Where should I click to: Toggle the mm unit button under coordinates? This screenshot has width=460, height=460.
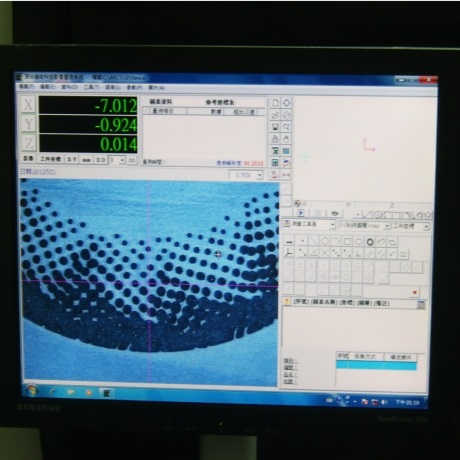point(87,160)
